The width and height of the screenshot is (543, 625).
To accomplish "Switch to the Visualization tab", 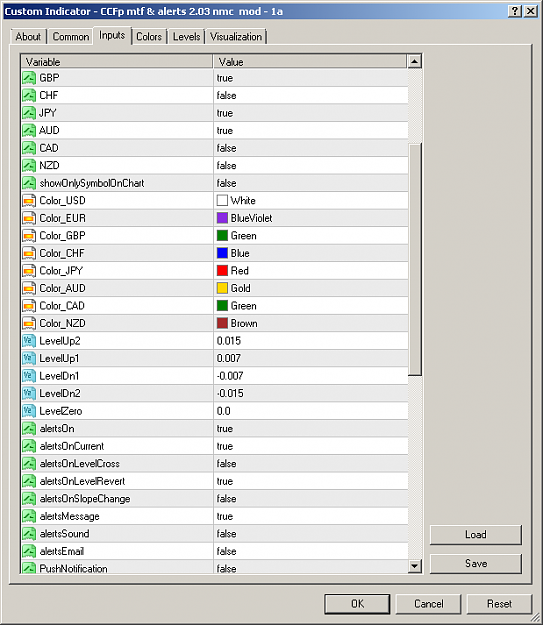I will (x=236, y=37).
